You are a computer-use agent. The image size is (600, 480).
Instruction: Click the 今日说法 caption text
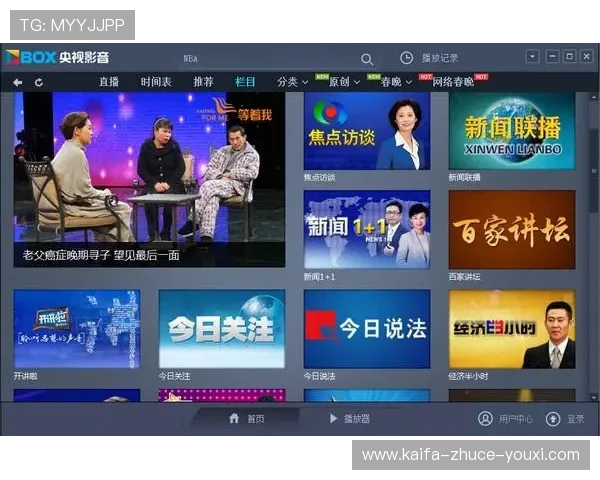pyautogui.click(x=320, y=376)
